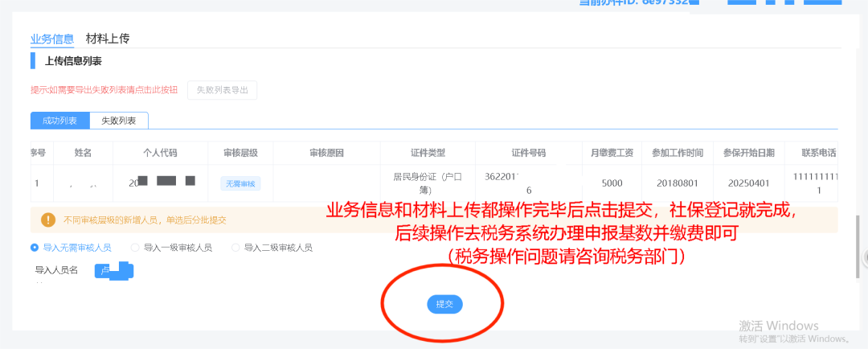Click the 无需审核 tag in row 1
The image size is (868, 349).
(240, 183)
